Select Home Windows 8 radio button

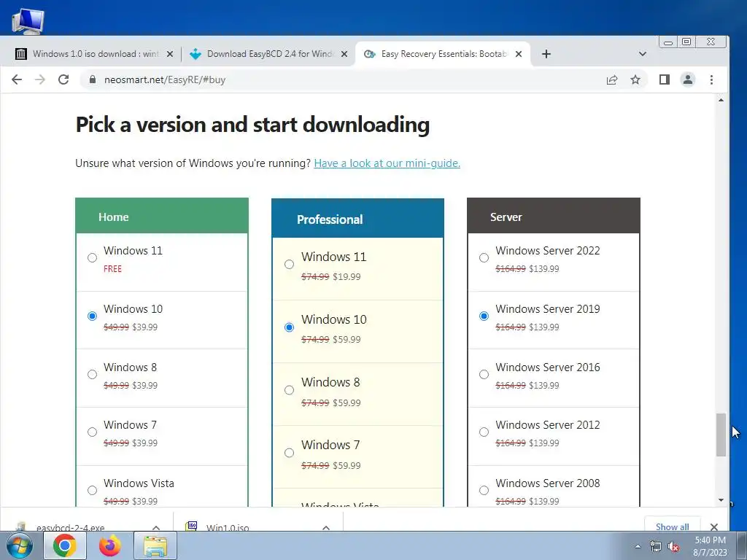pos(93,375)
